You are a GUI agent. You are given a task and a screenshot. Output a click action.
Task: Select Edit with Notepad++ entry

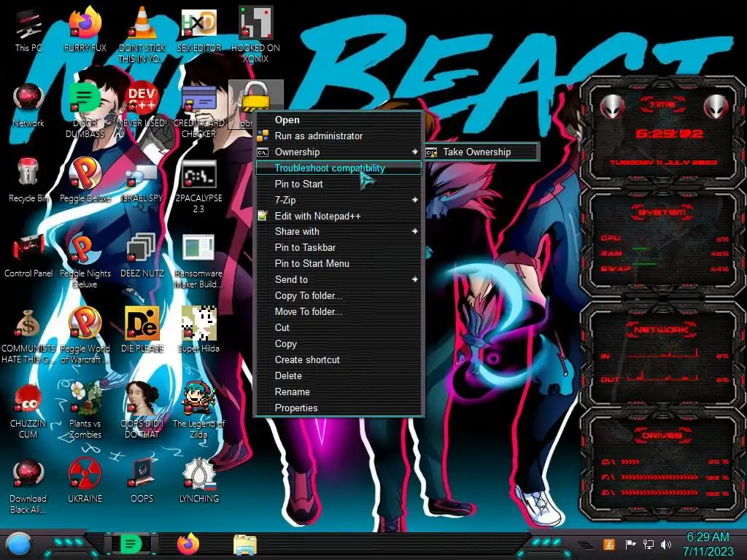coord(338,216)
